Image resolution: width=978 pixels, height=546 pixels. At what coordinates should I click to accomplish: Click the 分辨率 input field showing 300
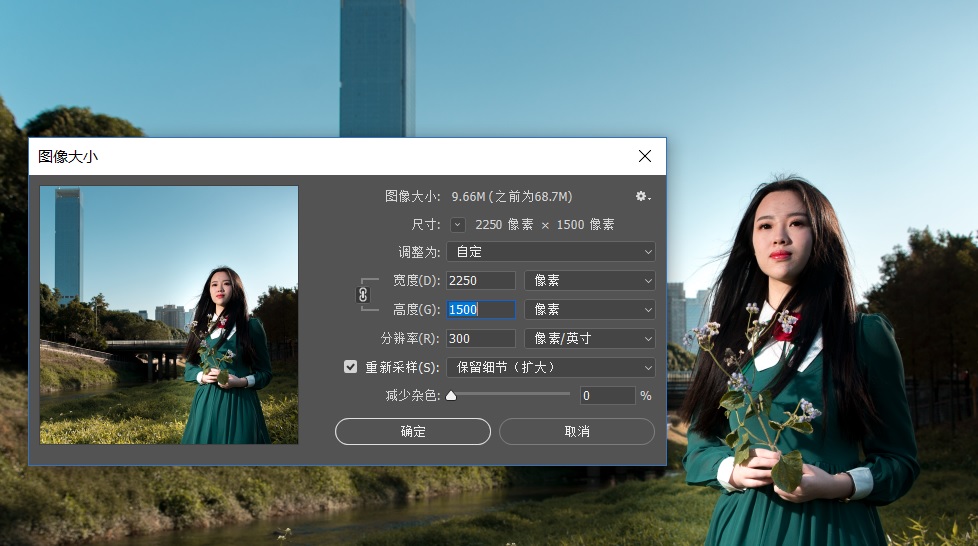tap(481, 338)
